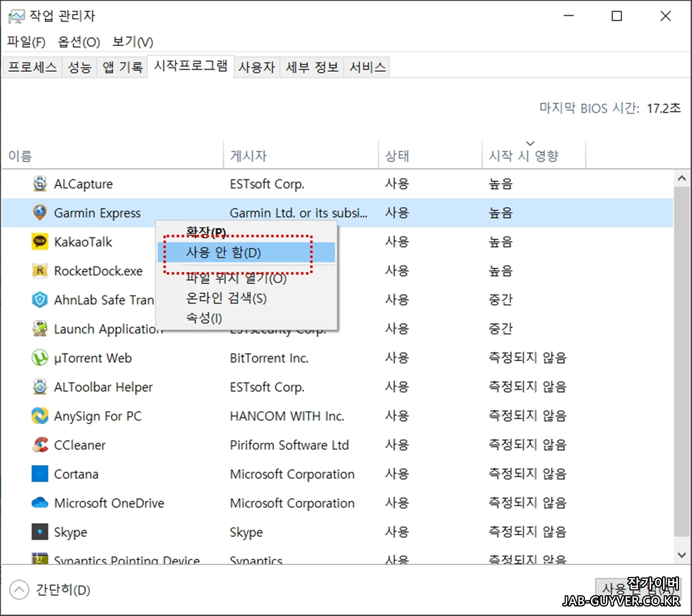Image resolution: width=692 pixels, height=616 pixels.
Task: Open the 옵션(O) menu
Action: tap(79, 42)
